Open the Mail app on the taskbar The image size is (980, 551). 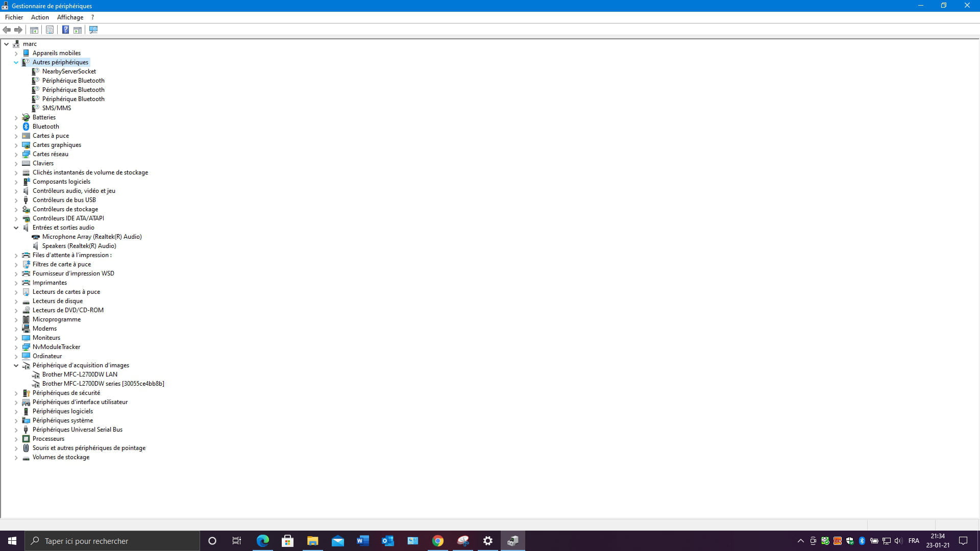(x=337, y=541)
